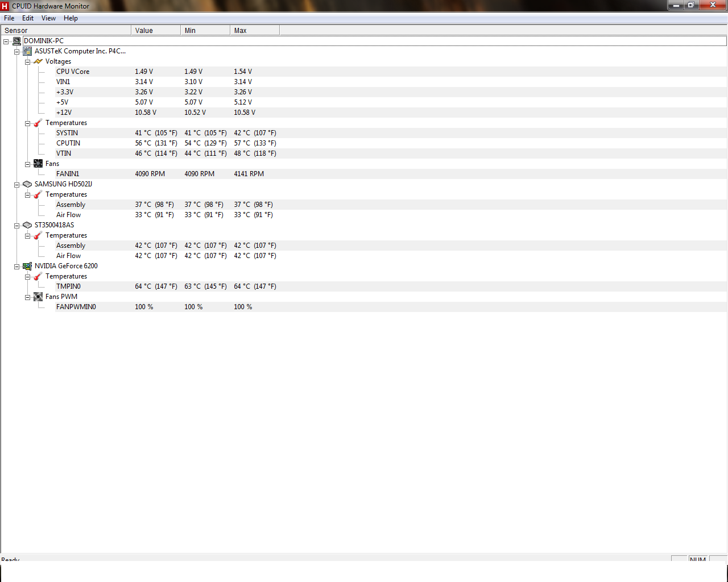Collapse the NVIDIA GeForce 6200 node

point(17,266)
